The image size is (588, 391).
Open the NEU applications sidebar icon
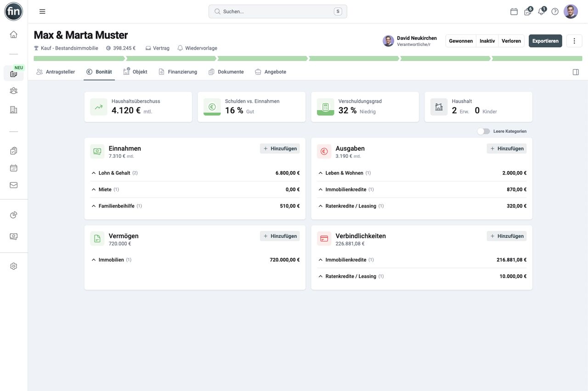(14, 73)
